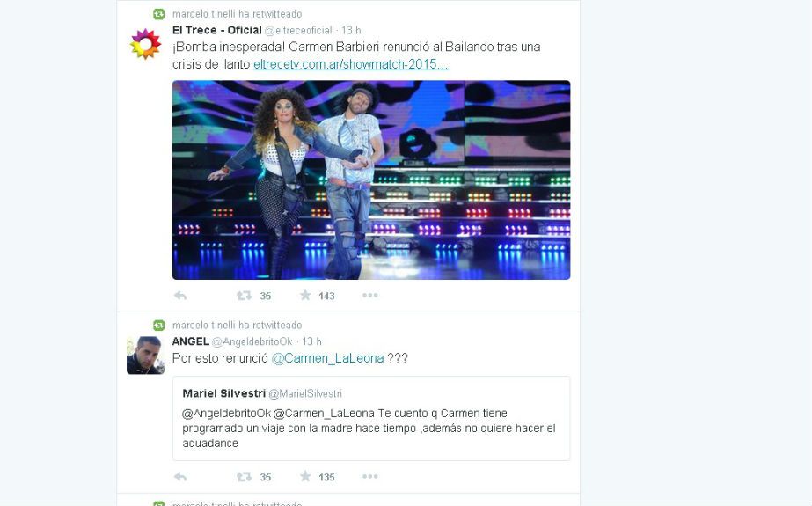Retweet the El Trece tweet with 35 retweets
Viewport: 812px width, 506px height.
(x=244, y=296)
